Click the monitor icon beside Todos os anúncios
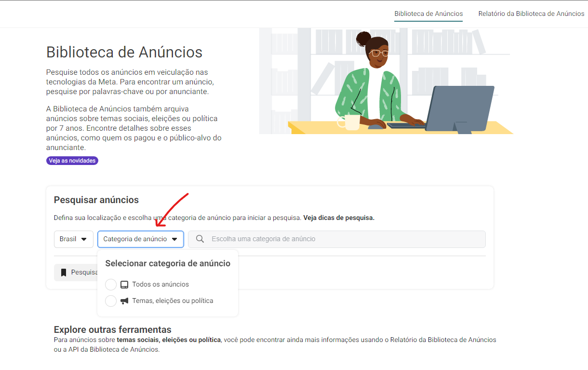The width and height of the screenshot is (588, 370). (124, 285)
